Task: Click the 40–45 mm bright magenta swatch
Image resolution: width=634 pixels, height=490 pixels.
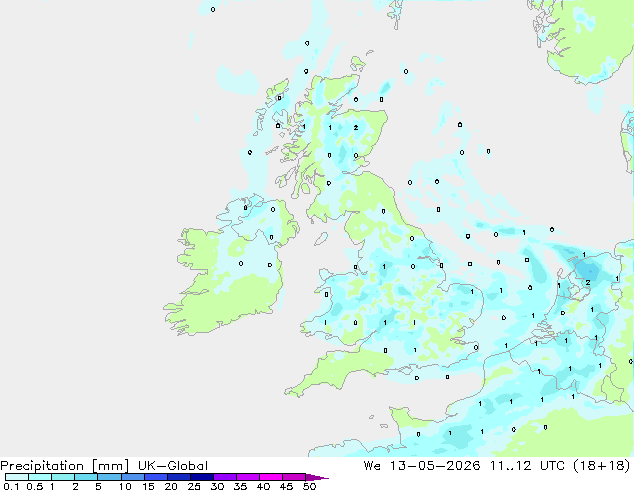Action: tap(271, 477)
